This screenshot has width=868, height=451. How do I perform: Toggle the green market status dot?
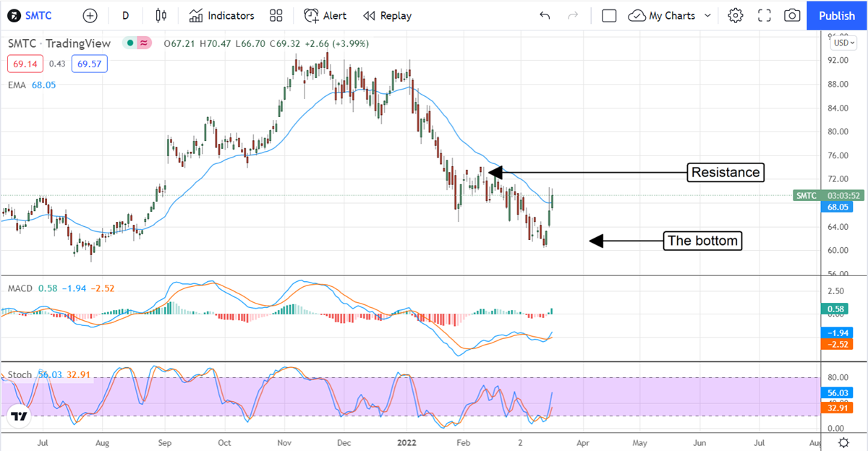(129, 43)
